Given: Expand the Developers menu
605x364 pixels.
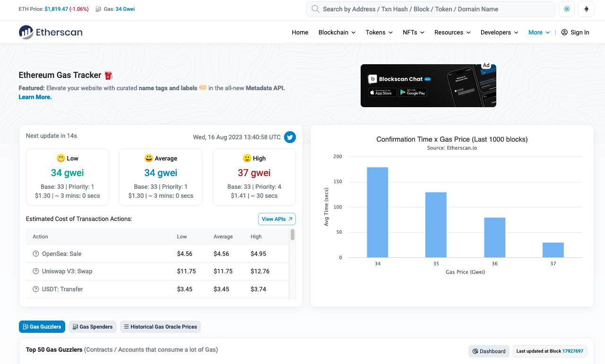Looking at the screenshot, I should tap(499, 32).
